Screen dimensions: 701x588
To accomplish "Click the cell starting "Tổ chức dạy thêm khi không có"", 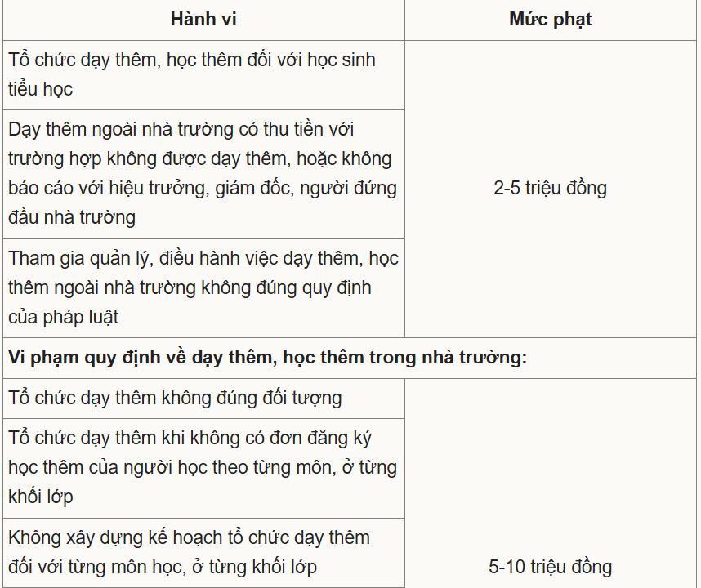I will (x=203, y=467).
